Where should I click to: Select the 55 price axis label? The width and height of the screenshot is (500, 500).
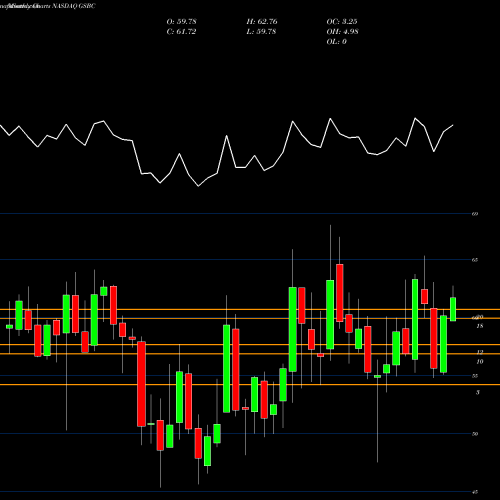pyautogui.click(x=475, y=376)
